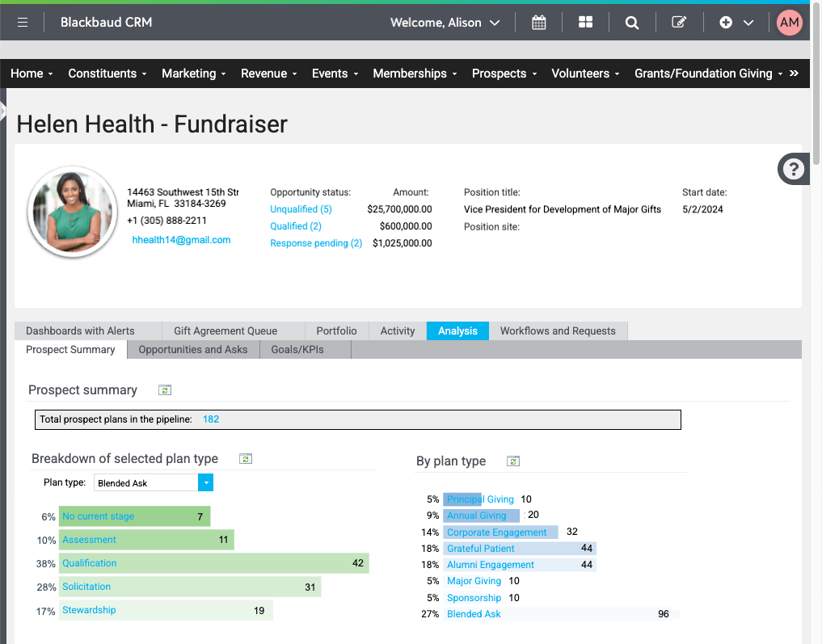The width and height of the screenshot is (822, 644).
Task: Open the search magnifier icon
Action: pyautogui.click(x=631, y=22)
